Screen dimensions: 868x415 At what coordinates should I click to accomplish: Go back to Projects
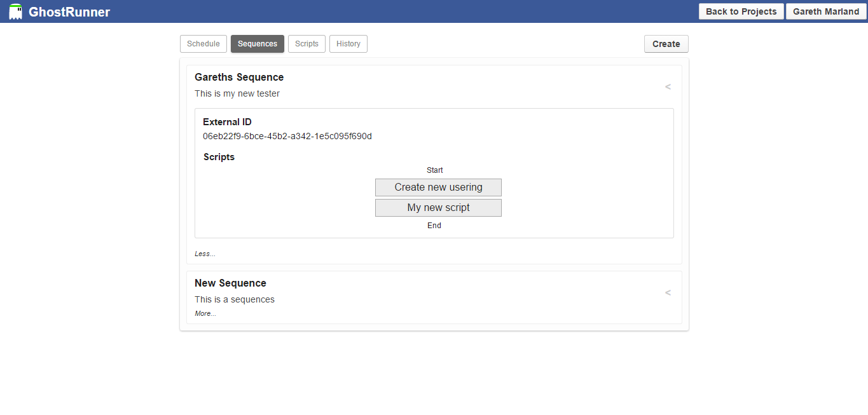(741, 11)
